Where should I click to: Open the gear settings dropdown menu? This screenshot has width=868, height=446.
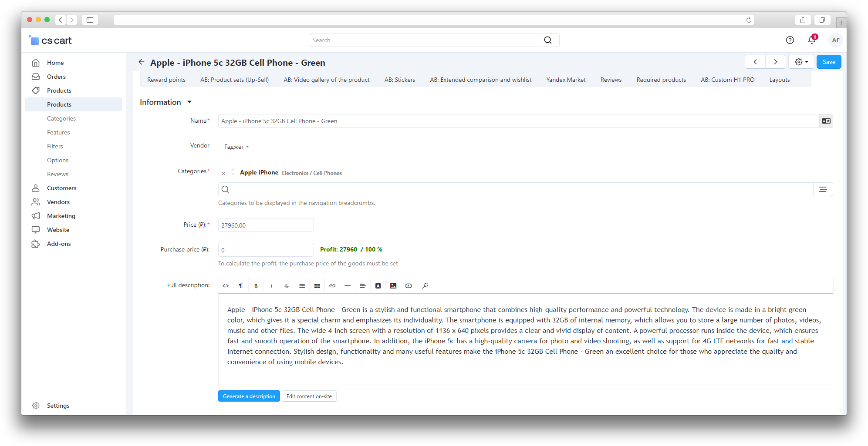(801, 62)
